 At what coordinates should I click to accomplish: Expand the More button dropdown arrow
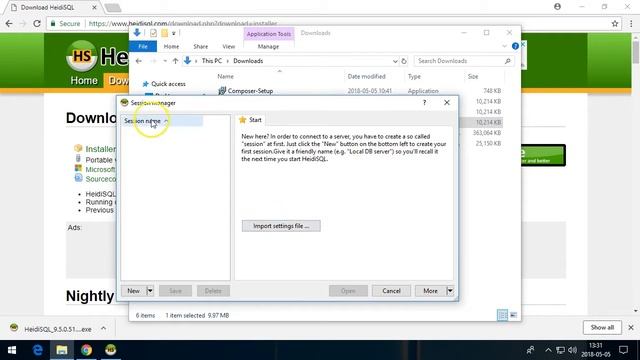(450, 291)
